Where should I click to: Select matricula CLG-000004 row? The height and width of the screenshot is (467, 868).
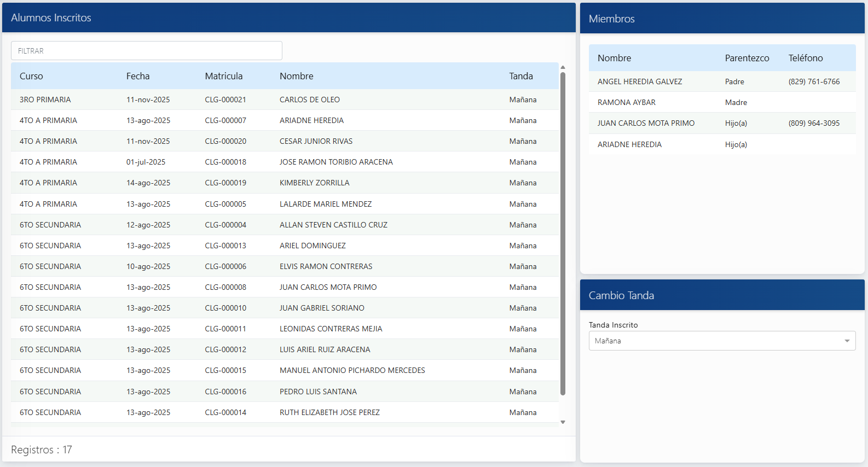tap(225, 225)
